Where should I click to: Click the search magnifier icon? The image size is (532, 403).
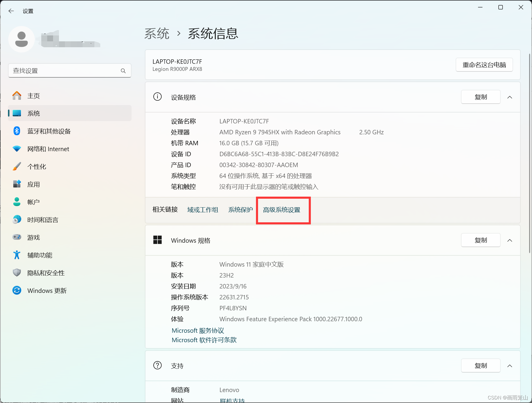pyautogui.click(x=123, y=71)
